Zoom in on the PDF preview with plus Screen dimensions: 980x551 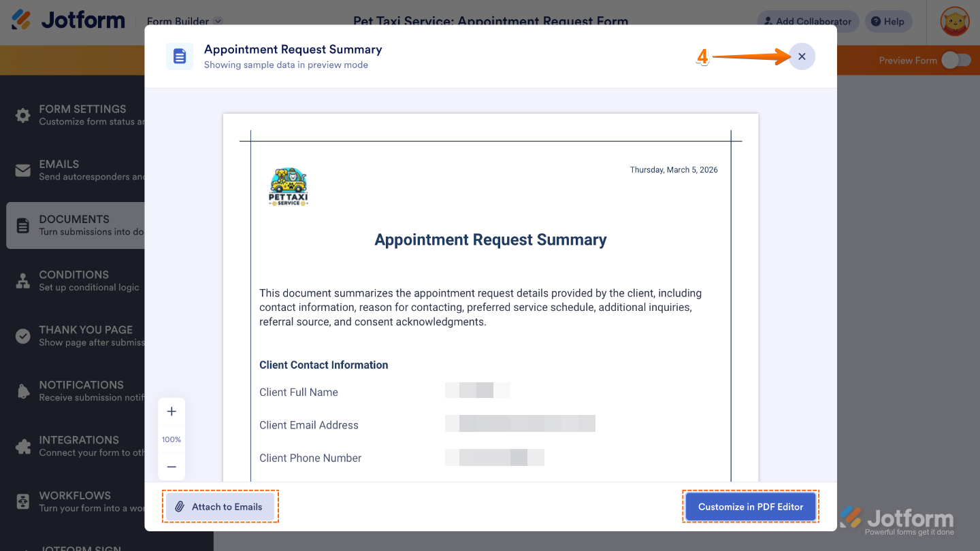[x=171, y=411]
